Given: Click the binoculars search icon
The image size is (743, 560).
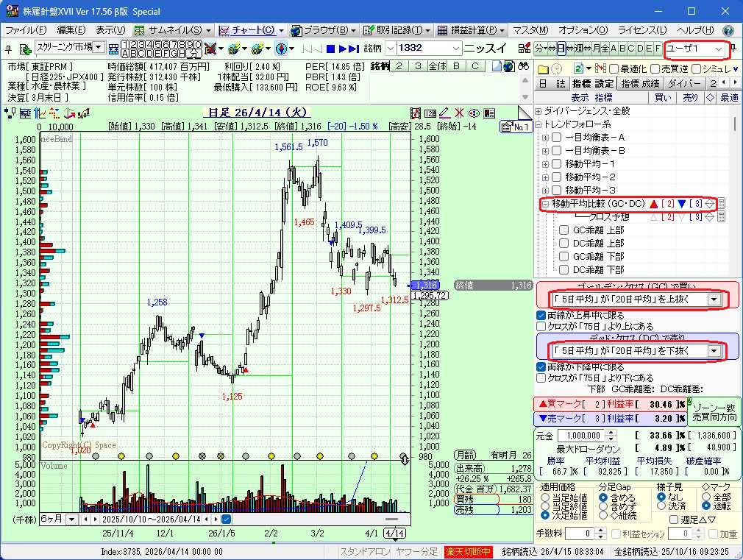Looking at the screenshot, I should pos(524,66).
